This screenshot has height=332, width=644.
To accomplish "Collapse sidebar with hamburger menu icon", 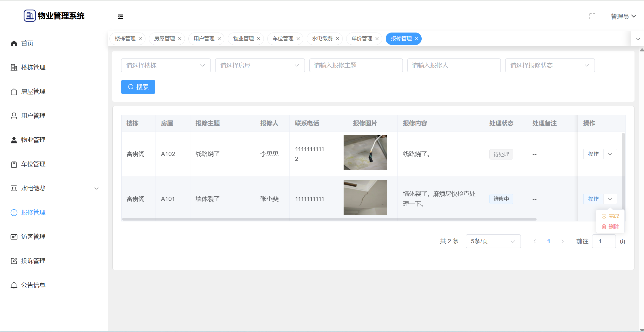I will coord(121,17).
